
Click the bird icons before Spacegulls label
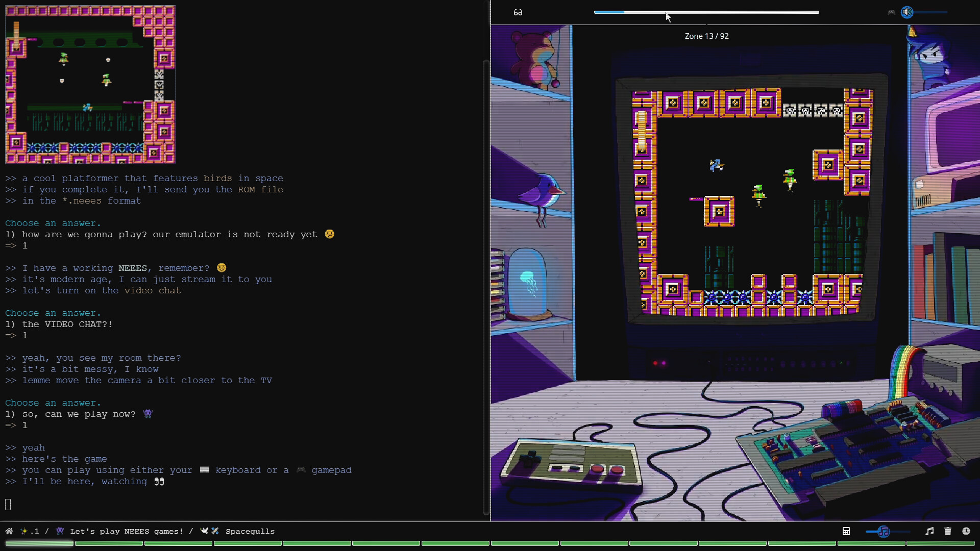[209, 531]
